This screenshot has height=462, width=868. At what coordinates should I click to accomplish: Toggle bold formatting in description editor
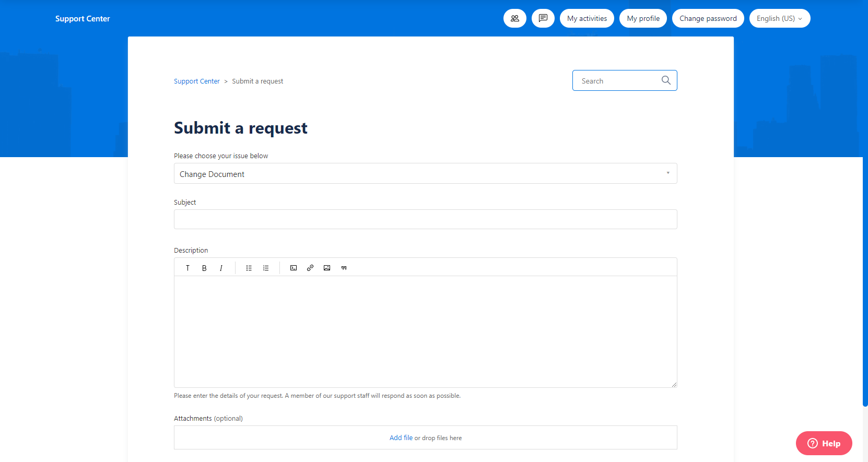click(x=204, y=268)
